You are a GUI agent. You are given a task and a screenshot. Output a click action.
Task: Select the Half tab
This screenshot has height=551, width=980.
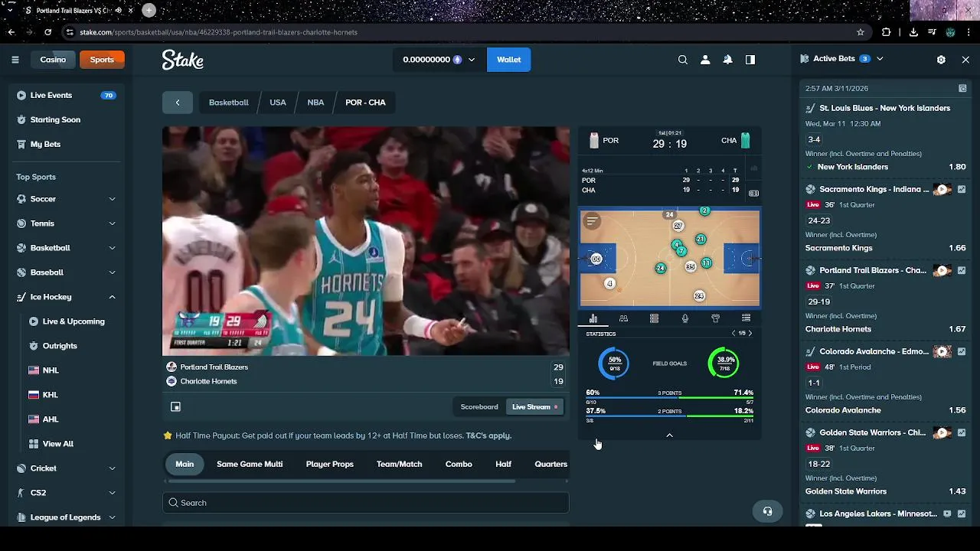point(503,464)
